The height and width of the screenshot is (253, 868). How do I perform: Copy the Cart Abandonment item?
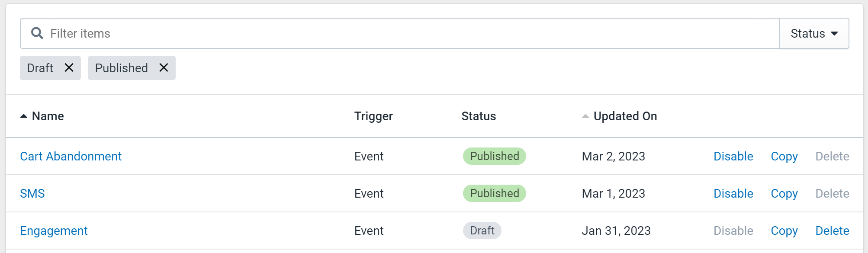[x=784, y=157]
